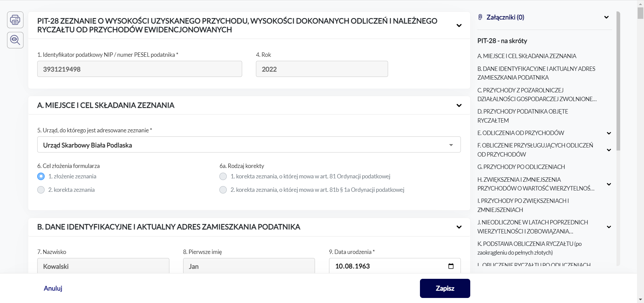Select '2. korekta zeznania' radio option
This screenshot has height=303, width=644.
click(x=41, y=190)
